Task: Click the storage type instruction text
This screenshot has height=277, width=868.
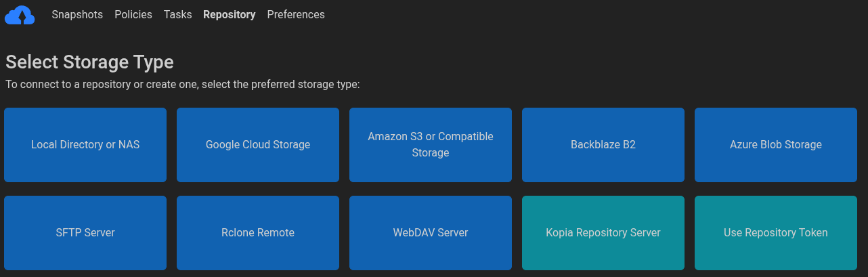Action: click(183, 85)
